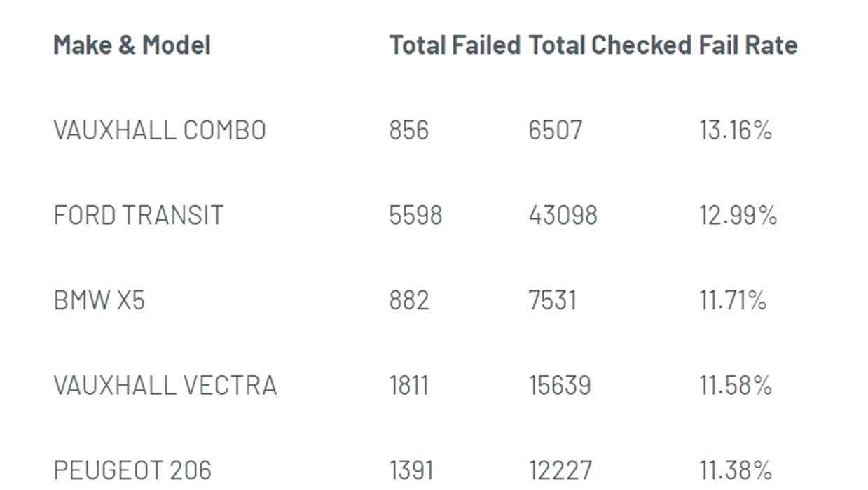
Task: Select the 13.16% fail rate cell
Action: pos(735,130)
